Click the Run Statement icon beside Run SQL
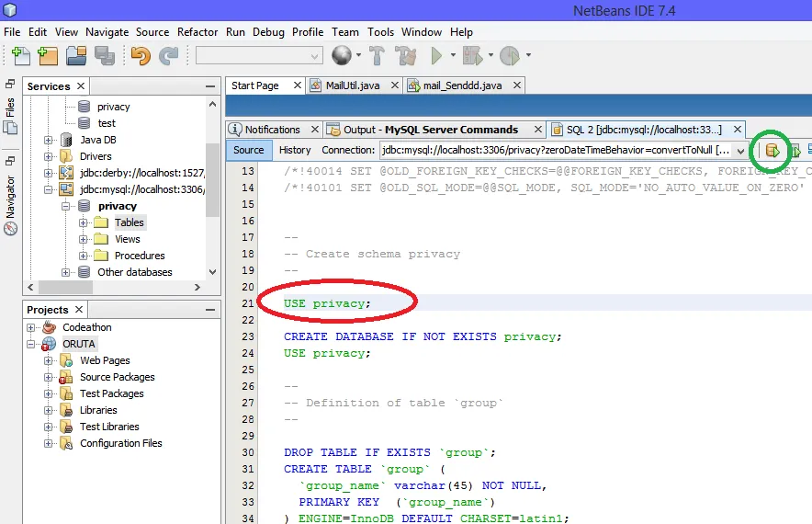The image size is (812, 524). pos(796,151)
